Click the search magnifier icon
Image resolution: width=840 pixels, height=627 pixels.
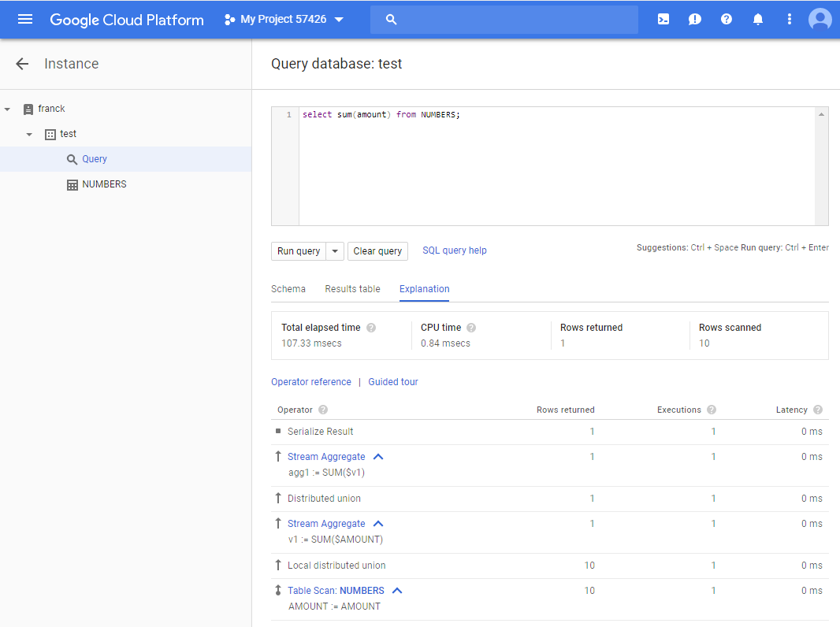(391, 19)
